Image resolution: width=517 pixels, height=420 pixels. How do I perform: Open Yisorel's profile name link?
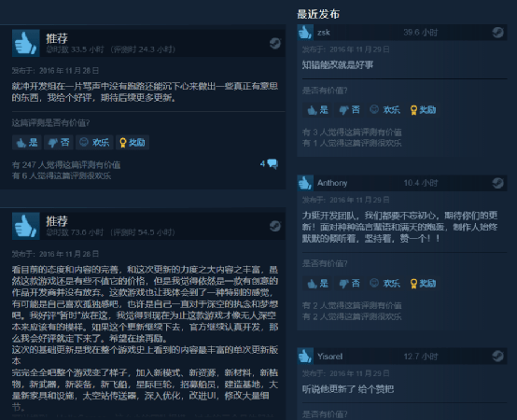(x=329, y=357)
